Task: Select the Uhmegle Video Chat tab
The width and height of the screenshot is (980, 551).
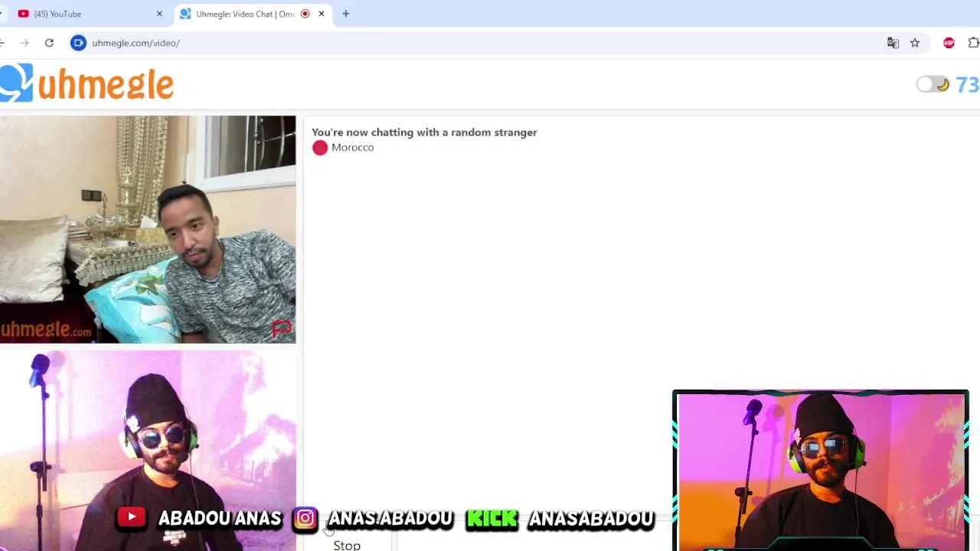Action: (245, 14)
